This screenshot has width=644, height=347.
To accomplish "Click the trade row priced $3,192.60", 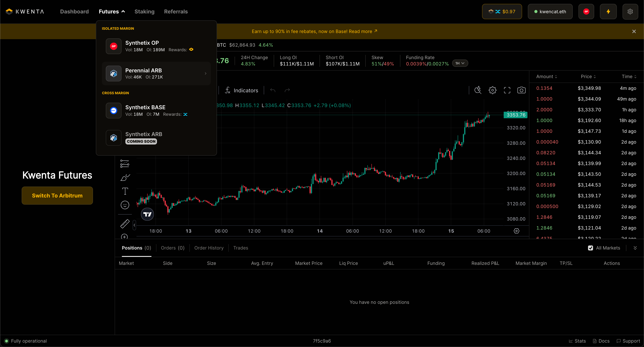I will [x=586, y=120].
